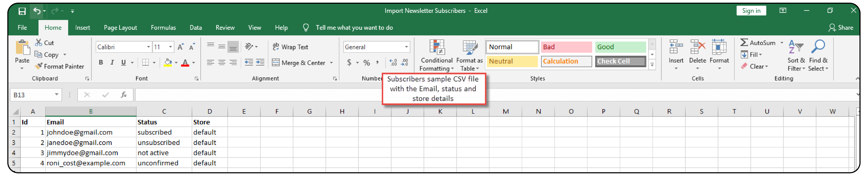
Task: Open the File tab
Action: [22, 28]
